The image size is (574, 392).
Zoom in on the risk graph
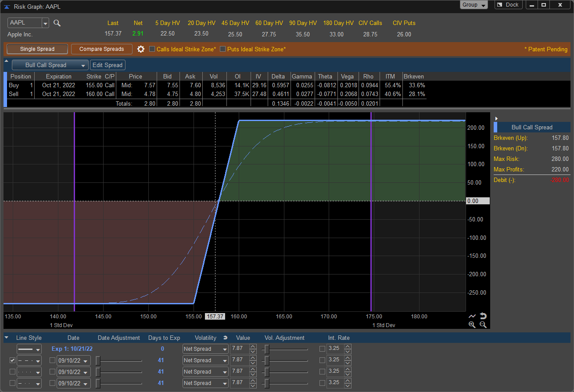[x=472, y=324]
